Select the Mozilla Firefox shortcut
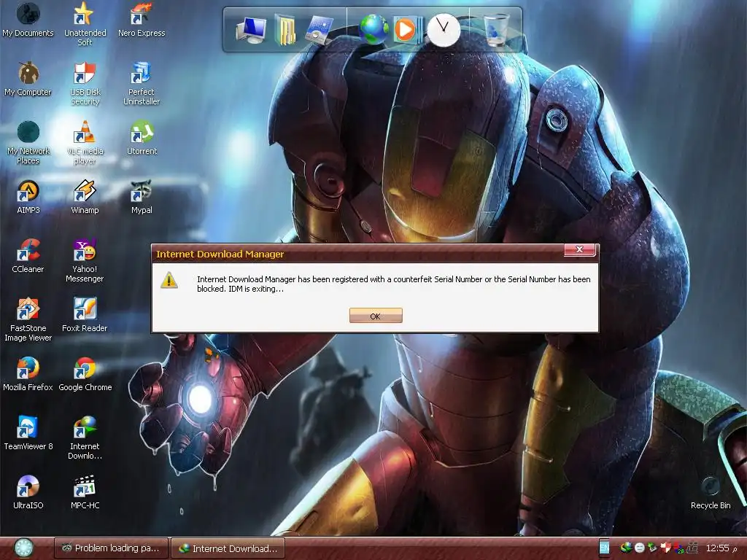The height and width of the screenshot is (560, 747). pos(28,374)
